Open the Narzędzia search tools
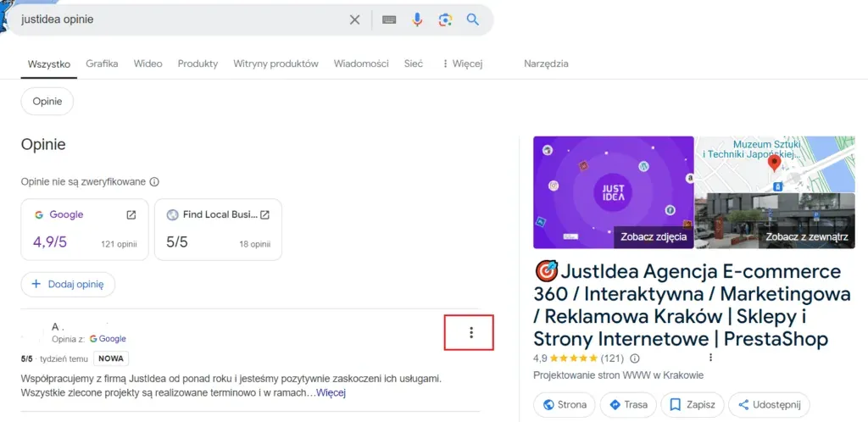 tap(546, 64)
